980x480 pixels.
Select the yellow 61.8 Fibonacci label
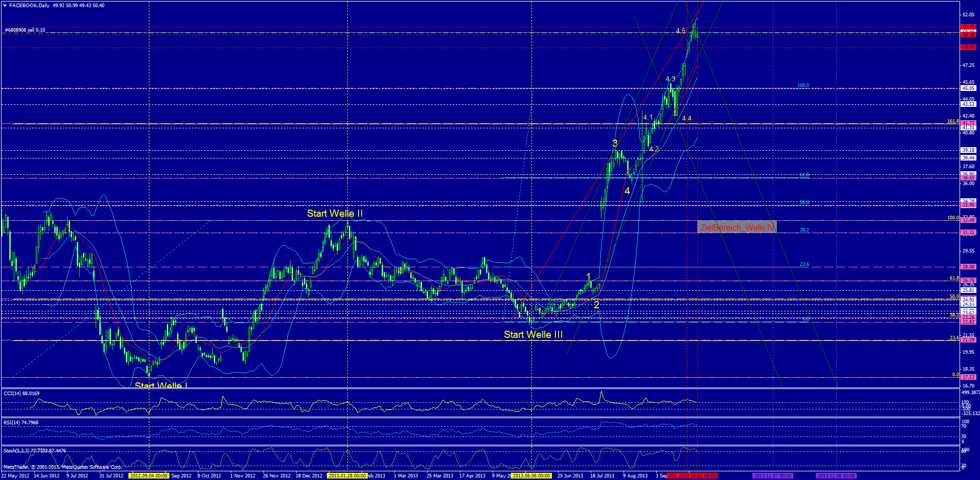(954, 279)
